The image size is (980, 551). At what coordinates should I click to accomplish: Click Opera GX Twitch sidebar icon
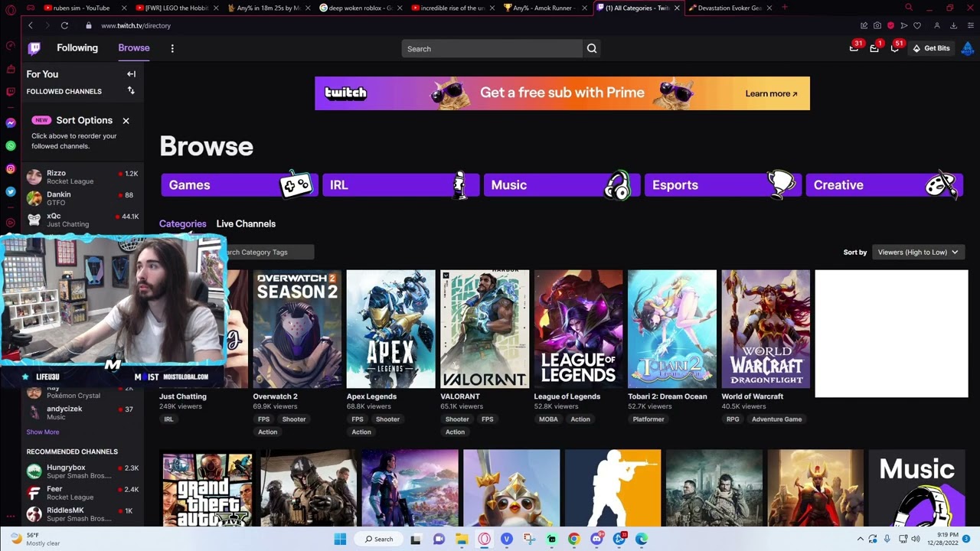point(11,92)
